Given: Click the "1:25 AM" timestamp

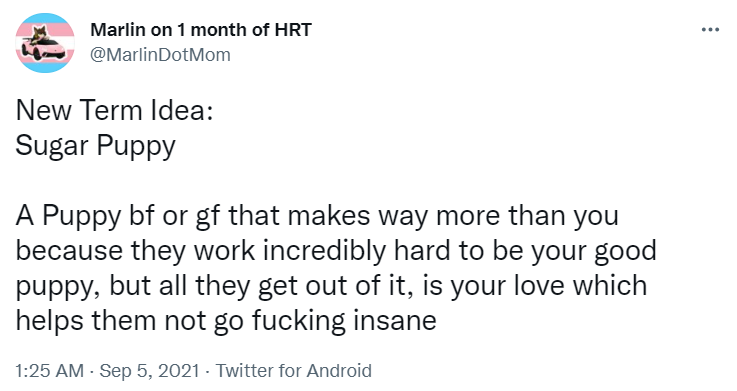Looking at the screenshot, I should pos(49,371).
